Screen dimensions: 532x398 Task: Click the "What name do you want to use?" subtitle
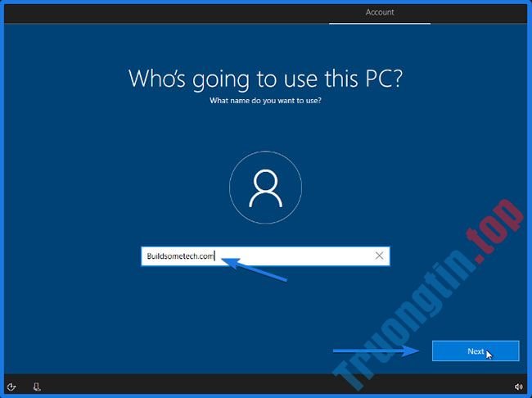[265, 101]
